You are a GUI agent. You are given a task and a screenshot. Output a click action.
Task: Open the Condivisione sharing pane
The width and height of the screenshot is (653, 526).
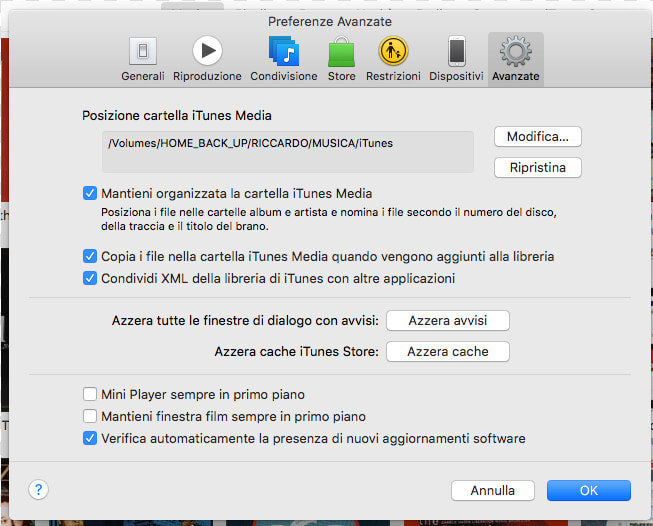pyautogui.click(x=284, y=58)
